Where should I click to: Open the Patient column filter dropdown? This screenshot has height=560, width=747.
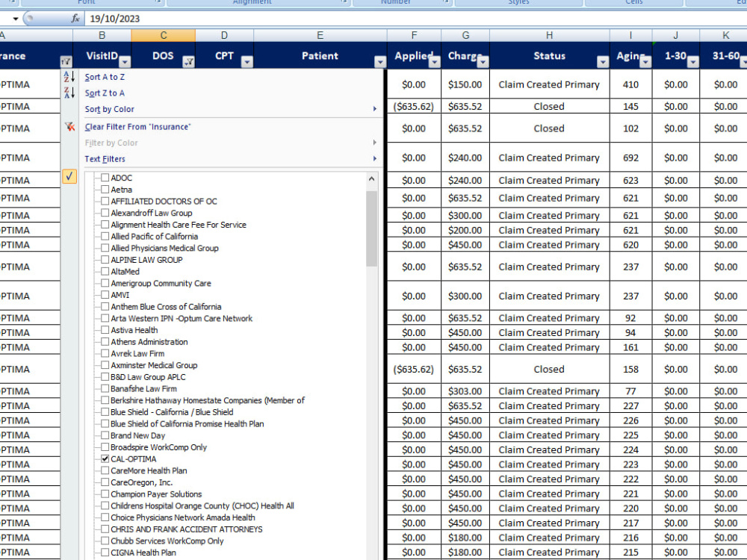pyautogui.click(x=380, y=61)
